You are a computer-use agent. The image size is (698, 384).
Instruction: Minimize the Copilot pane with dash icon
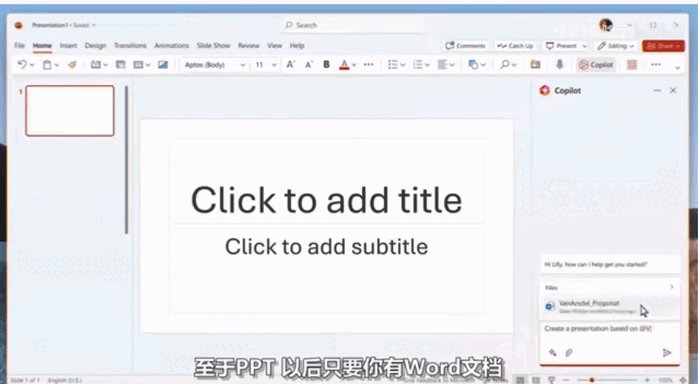tap(657, 90)
